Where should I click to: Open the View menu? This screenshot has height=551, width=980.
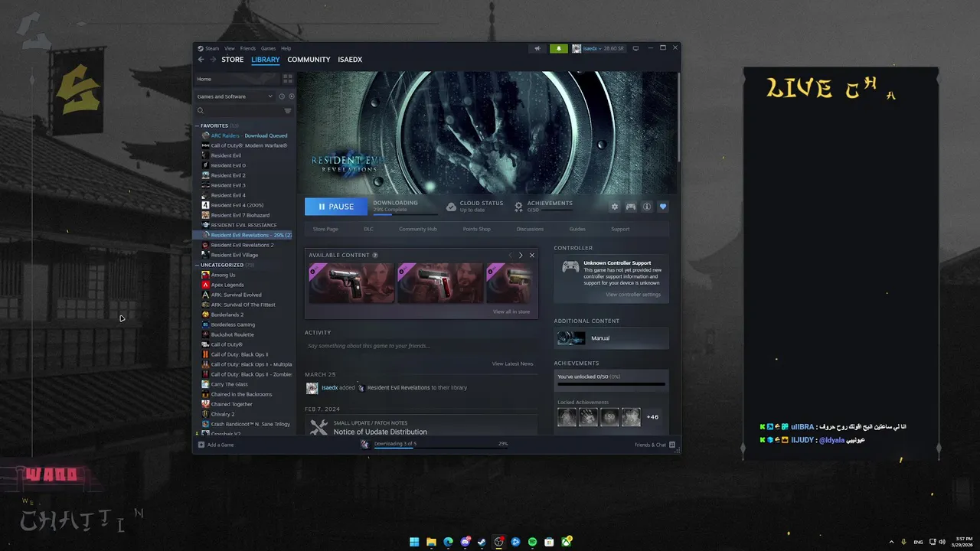[230, 48]
